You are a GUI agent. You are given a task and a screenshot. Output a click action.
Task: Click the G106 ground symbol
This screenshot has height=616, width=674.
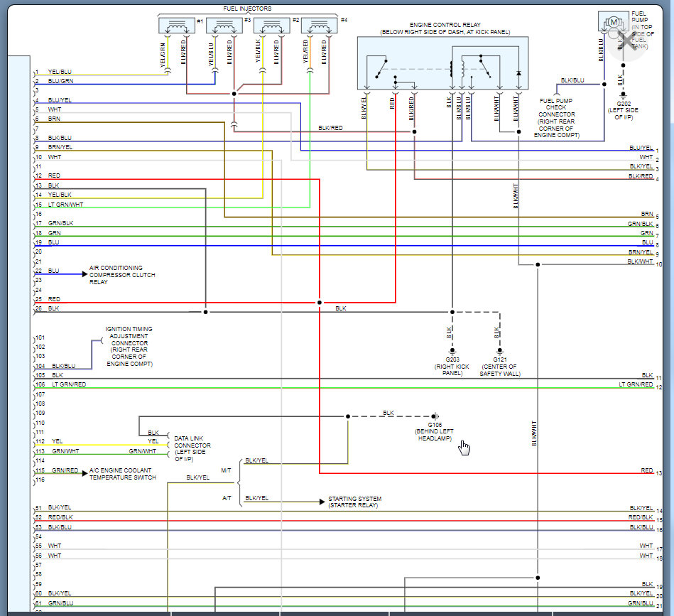435,416
